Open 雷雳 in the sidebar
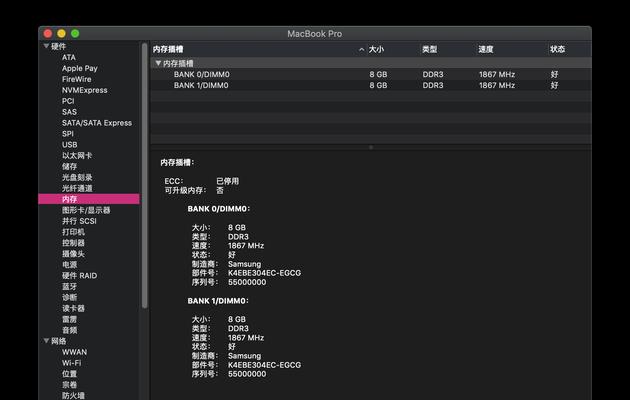630x400 pixels. 69,319
